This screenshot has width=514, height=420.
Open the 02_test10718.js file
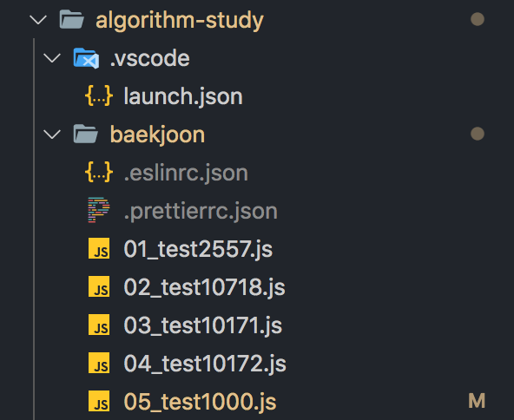[205, 287]
